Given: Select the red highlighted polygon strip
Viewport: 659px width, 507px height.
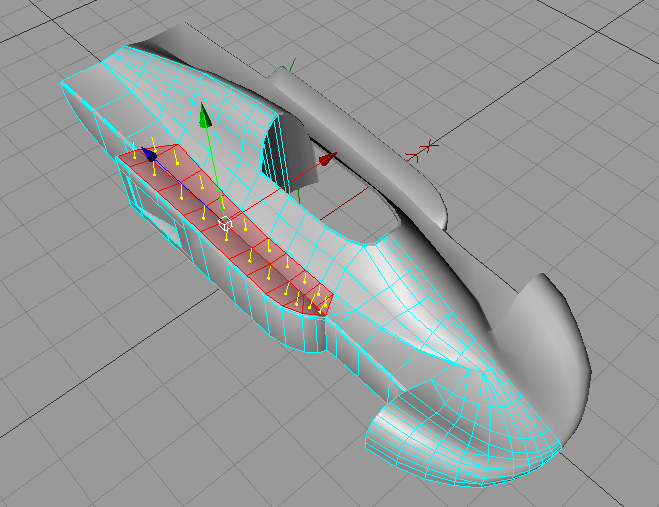Looking at the screenshot, I should (x=240, y=240).
